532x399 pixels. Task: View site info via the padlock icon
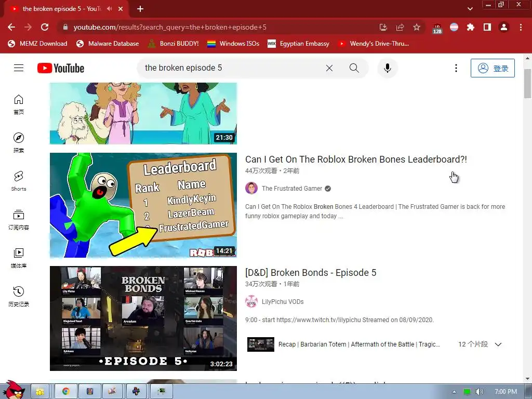coord(65,27)
